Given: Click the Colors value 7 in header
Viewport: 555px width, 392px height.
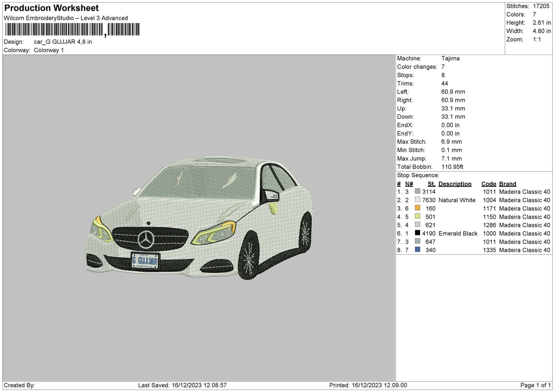Looking at the screenshot, I should 534,14.
